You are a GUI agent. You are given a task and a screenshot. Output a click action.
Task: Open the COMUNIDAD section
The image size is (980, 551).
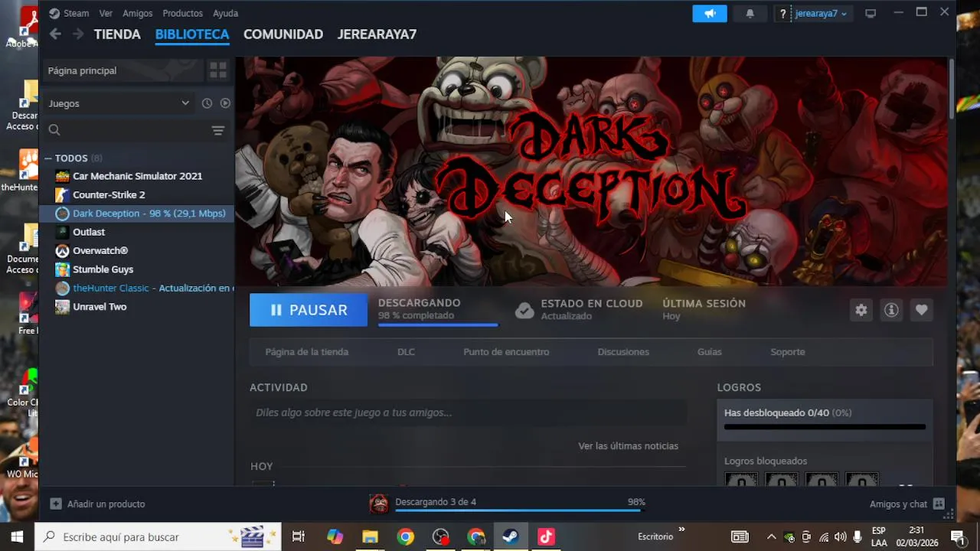click(x=283, y=34)
